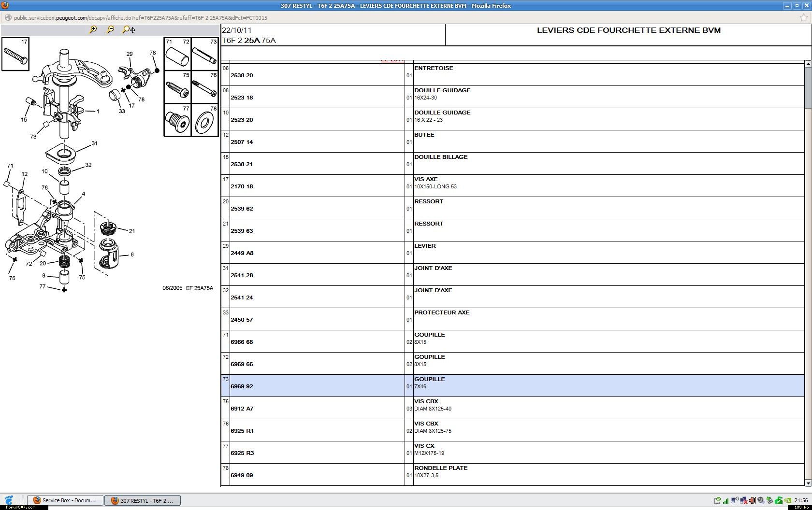Click the Firefox logo in title bar
The image size is (812, 510).
[4, 5]
